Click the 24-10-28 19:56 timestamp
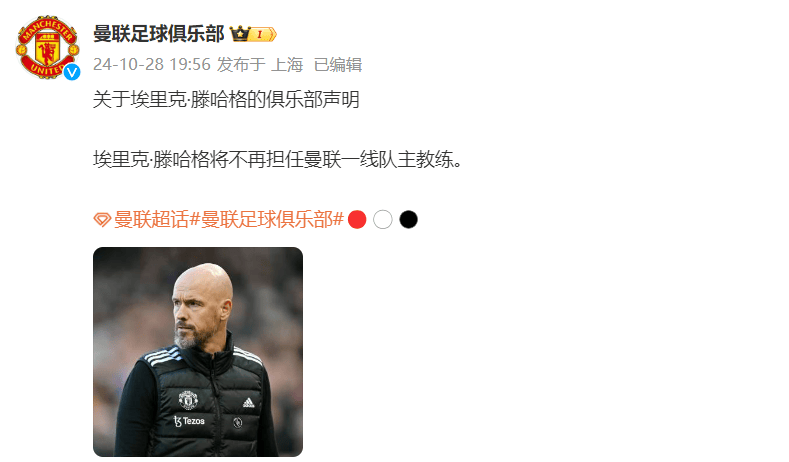The width and height of the screenshot is (789, 462). pyautogui.click(x=152, y=64)
